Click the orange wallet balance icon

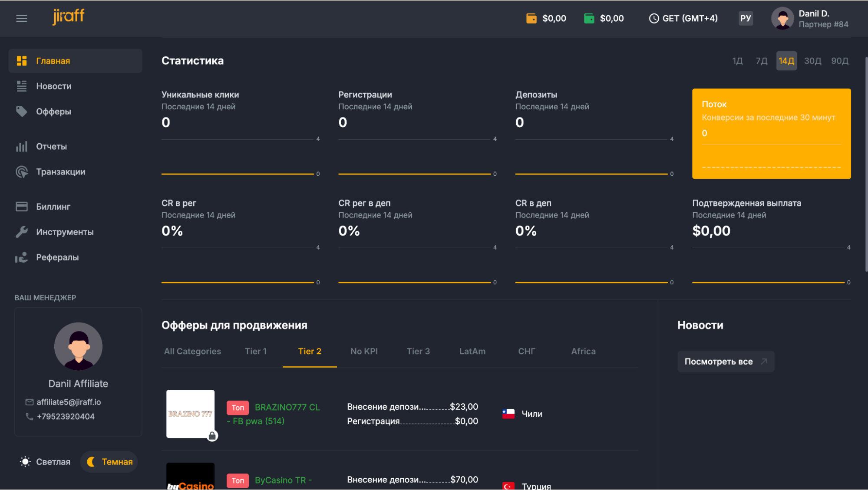(531, 18)
